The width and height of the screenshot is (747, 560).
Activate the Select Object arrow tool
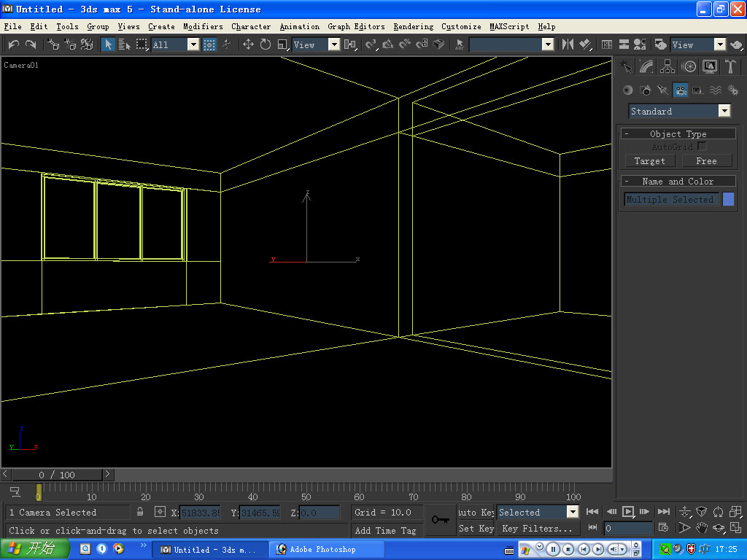108,44
